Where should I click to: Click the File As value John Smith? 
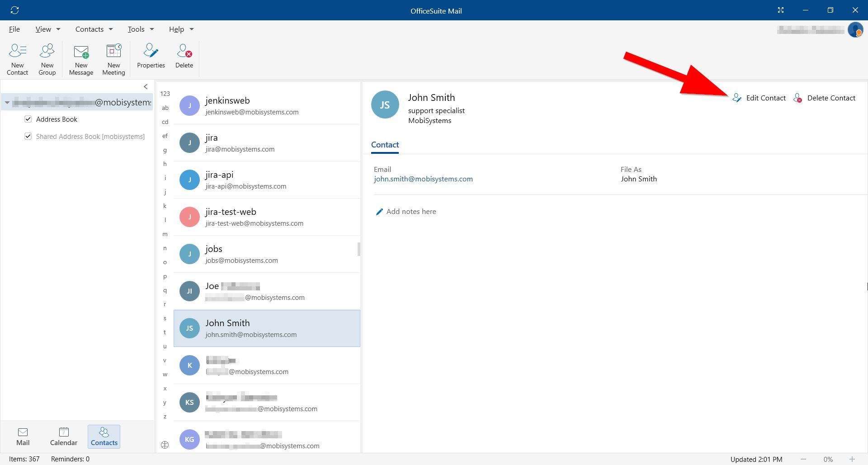pos(639,179)
